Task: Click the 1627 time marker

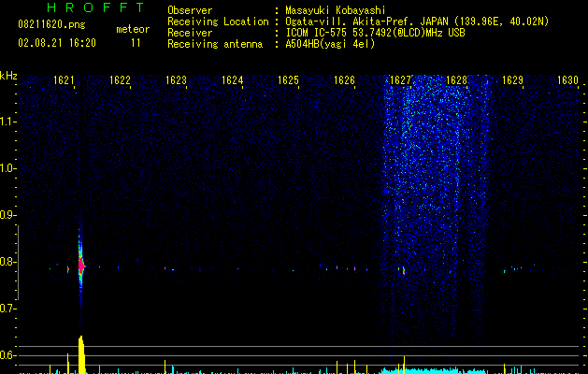Action: pyautogui.click(x=400, y=80)
